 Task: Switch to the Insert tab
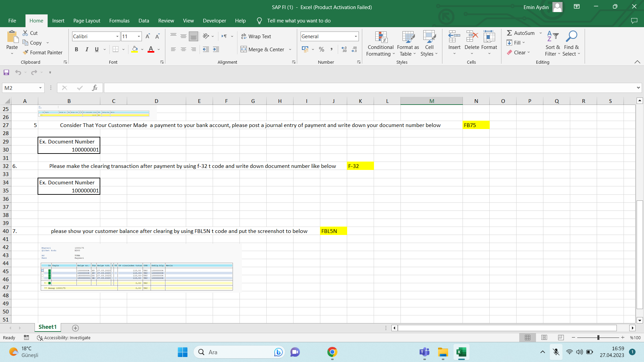click(x=58, y=21)
